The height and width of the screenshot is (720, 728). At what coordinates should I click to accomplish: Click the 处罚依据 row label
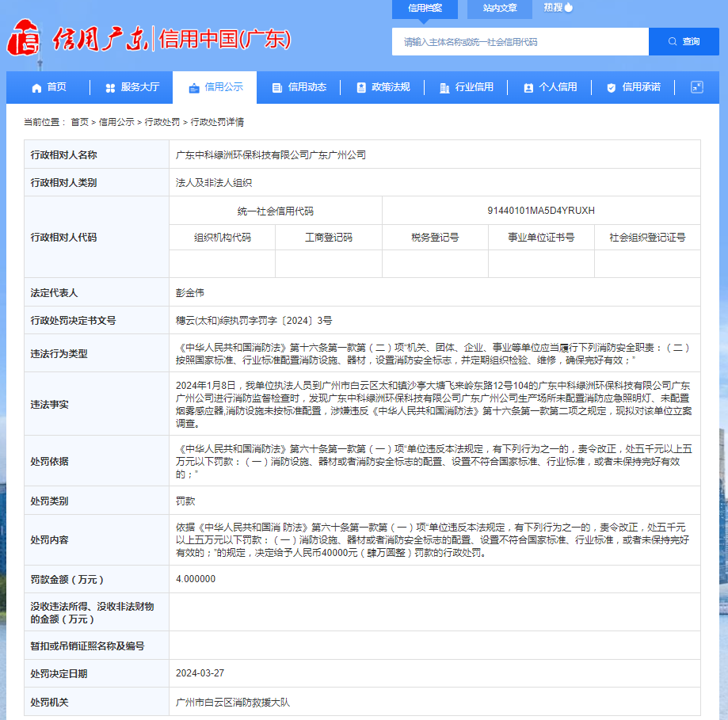click(49, 462)
